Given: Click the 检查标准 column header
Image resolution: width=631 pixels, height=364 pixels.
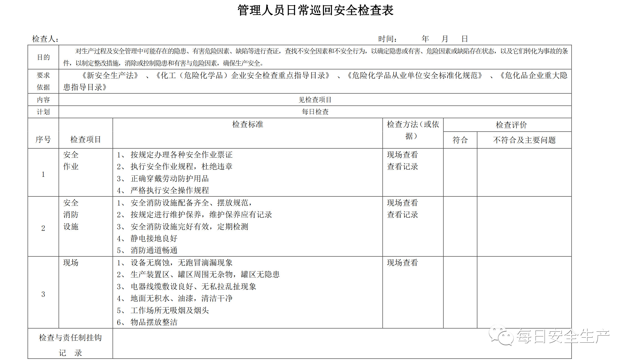Looking at the screenshot, I should [x=247, y=125].
